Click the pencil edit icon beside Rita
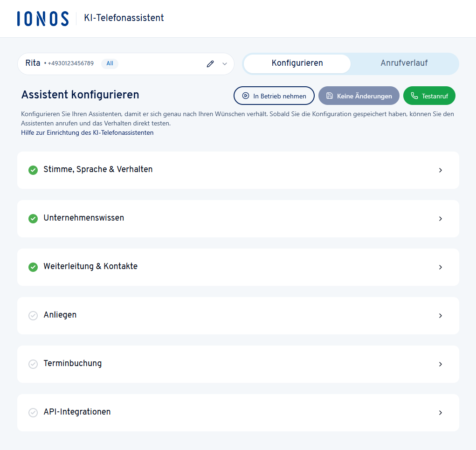Image resolution: width=476 pixels, height=450 pixels. (210, 64)
